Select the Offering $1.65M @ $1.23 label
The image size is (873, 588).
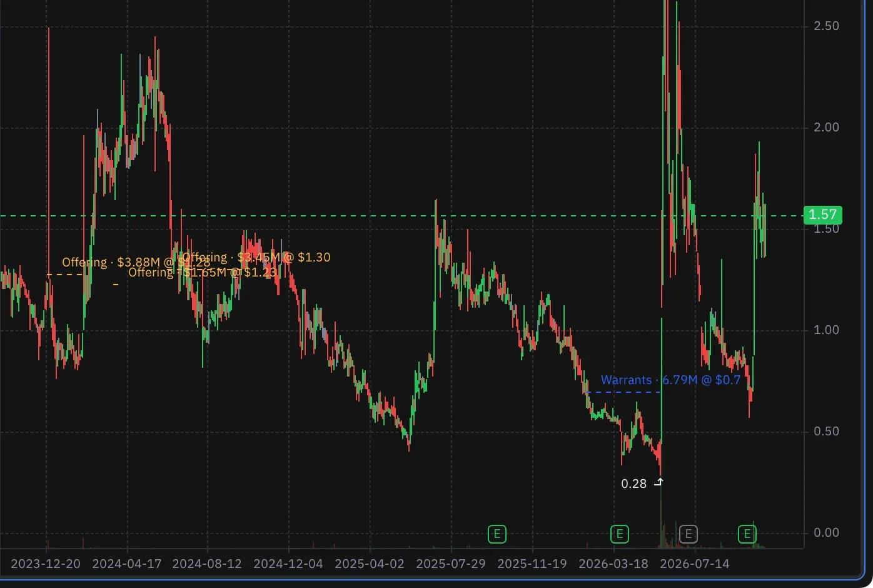pyautogui.click(x=203, y=273)
